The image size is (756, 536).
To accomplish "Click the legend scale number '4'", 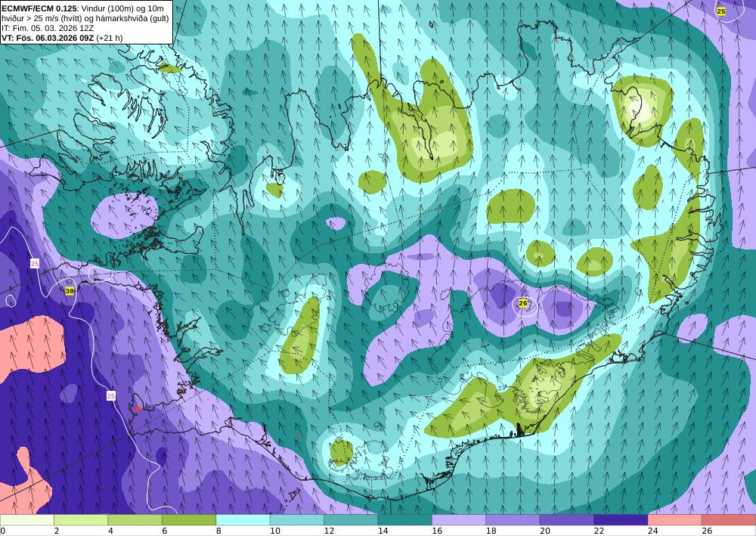I will click(110, 531).
